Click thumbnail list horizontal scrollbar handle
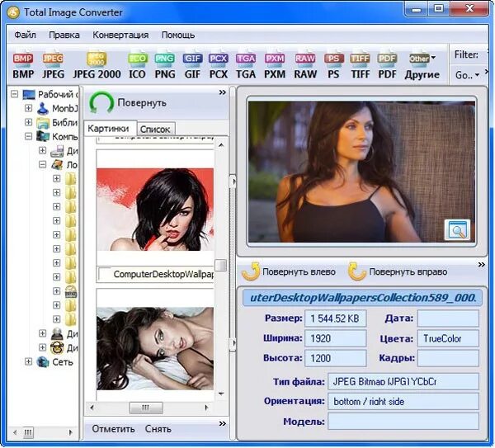The width and height of the screenshot is (495, 448). [146, 408]
